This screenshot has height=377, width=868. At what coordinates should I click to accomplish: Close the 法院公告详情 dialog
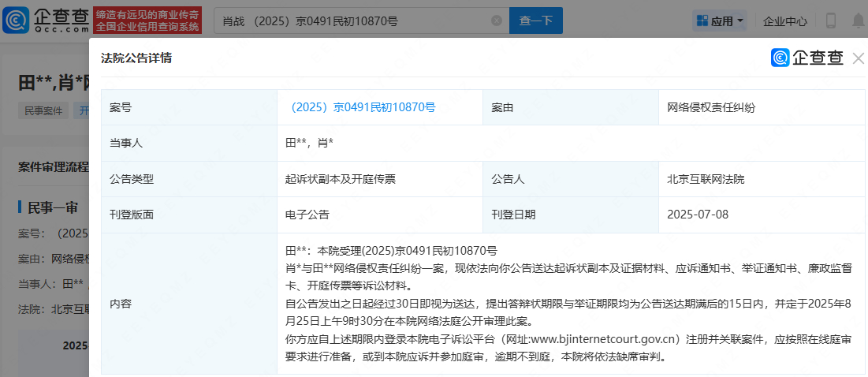858,58
